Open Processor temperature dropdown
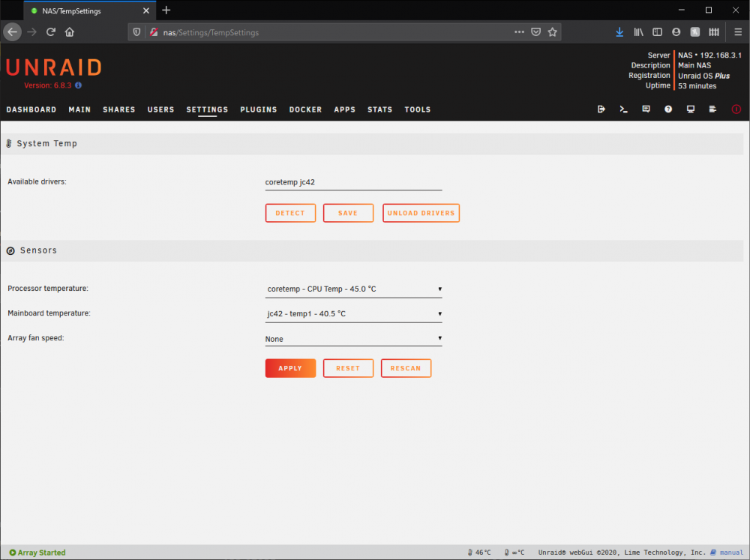Viewport: 750px width, 560px height. coord(353,289)
